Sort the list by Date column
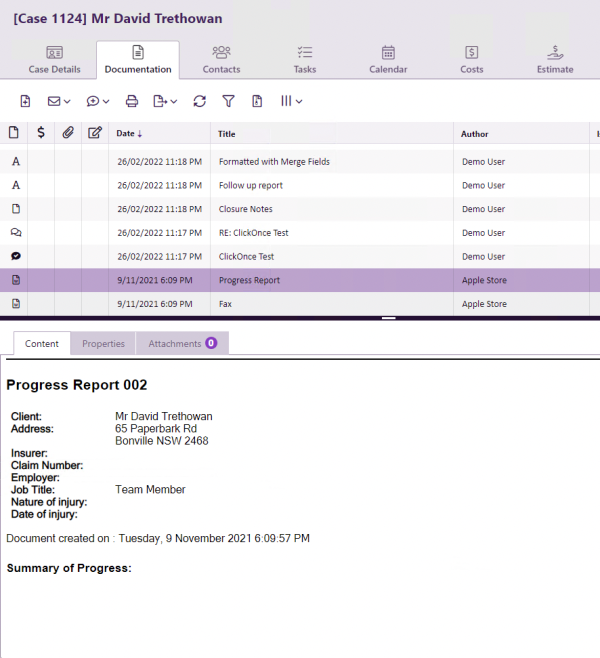This screenshot has height=658, width=600. point(129,133)
